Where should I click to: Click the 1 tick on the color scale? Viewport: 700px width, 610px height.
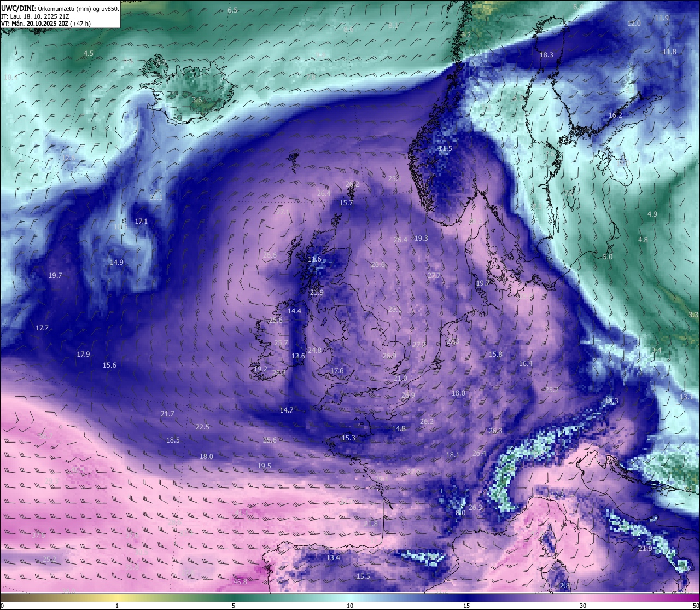(117, 606)
